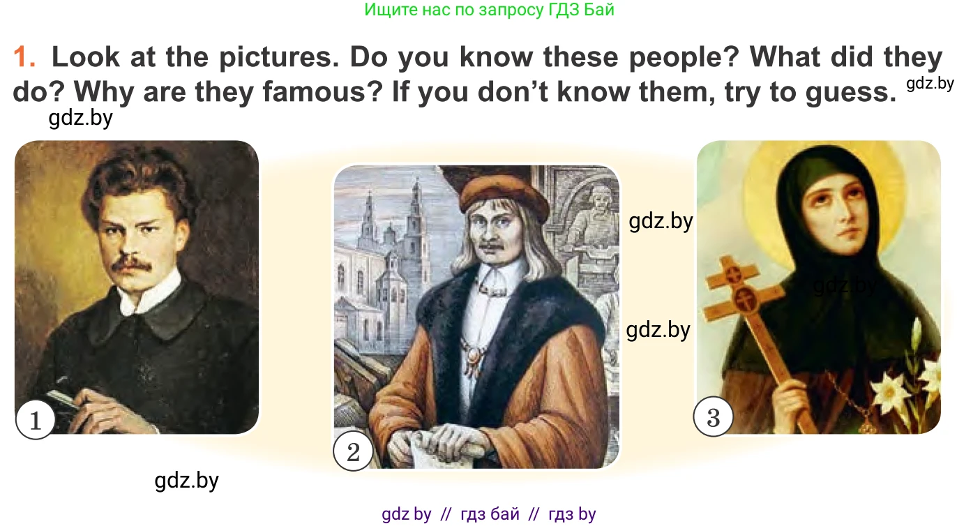Click the gdz.by watermark above picture 1
980x526 pixels.
(81, 119)
